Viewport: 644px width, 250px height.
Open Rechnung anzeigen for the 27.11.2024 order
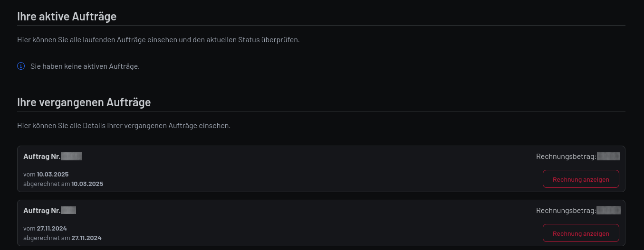[x=581, y=233]
